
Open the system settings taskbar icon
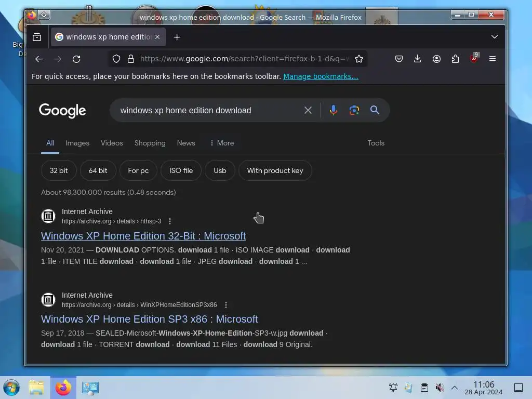[90, 388]
